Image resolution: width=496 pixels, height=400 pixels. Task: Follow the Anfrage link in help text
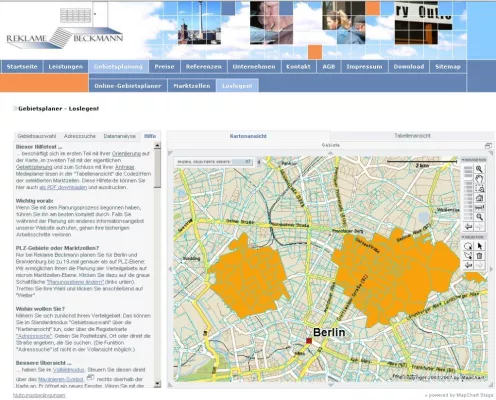[125, 167]
